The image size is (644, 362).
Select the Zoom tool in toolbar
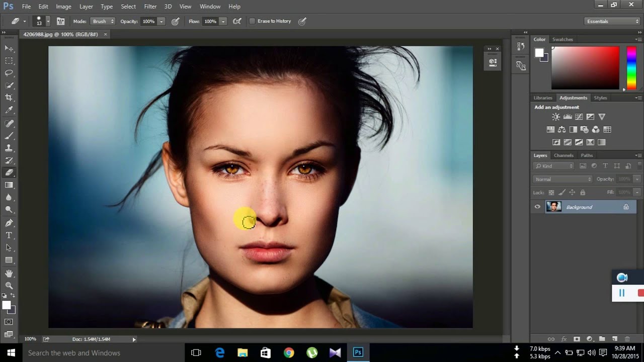click(x=9, y=285)
